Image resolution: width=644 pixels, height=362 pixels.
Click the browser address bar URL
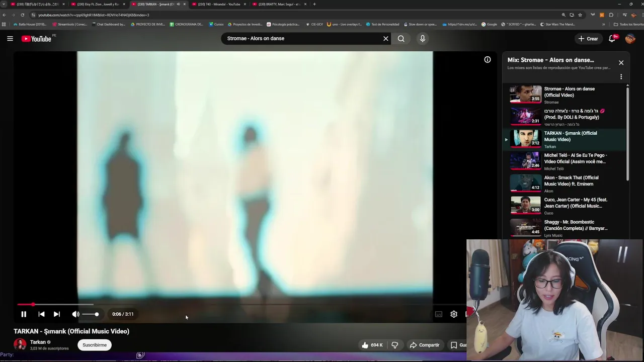tap(94, 15)
